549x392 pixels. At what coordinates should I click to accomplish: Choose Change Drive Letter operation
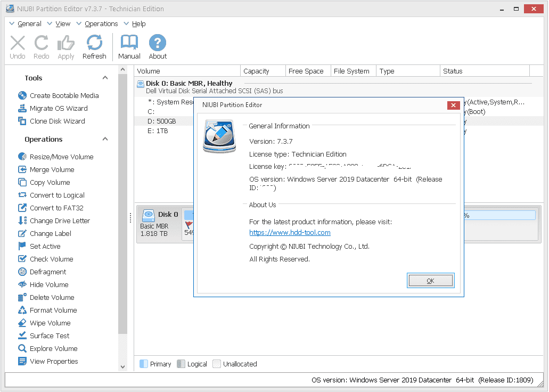(54, 220)
